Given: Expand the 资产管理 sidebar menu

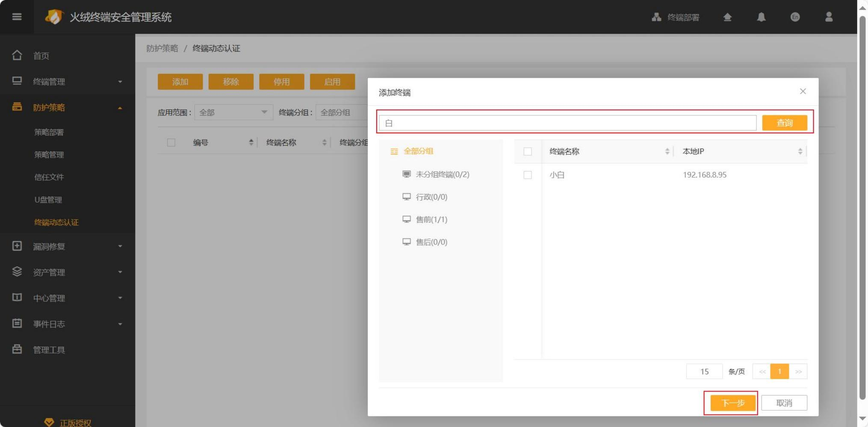Looking at the screenshot, I should pos(67,272).
